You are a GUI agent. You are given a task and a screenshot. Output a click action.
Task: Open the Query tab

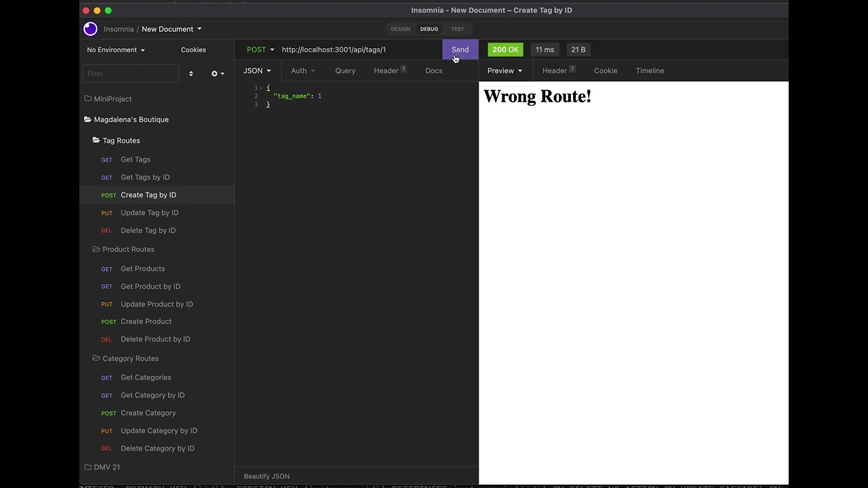345,70
